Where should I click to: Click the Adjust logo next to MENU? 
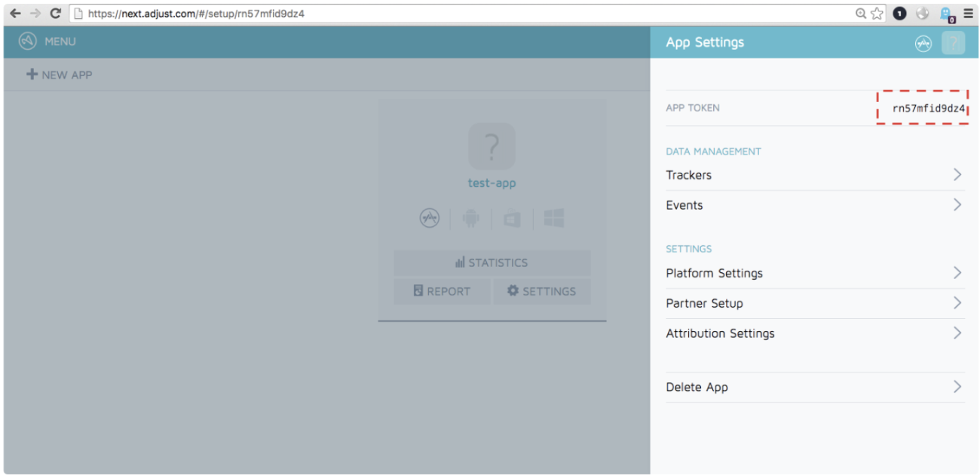28,41
